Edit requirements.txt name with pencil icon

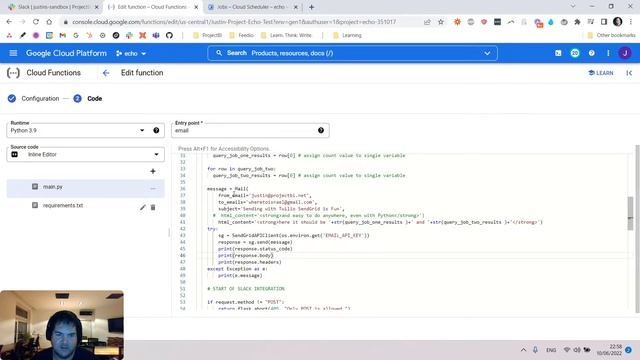142,207
